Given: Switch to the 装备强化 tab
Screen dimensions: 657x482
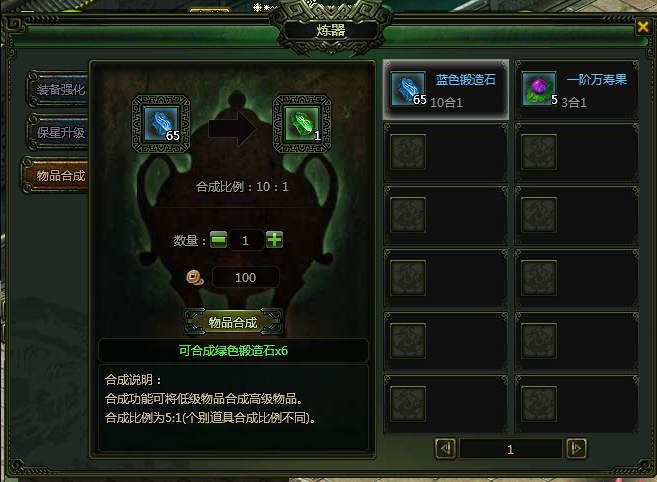Looking at the screenshot, I should [x=57, y=89].
